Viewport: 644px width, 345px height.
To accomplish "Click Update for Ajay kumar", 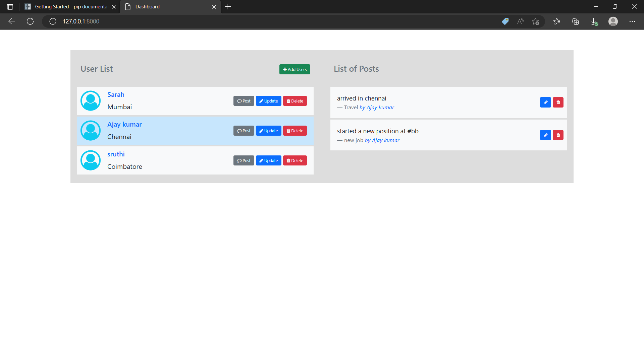I will click(x=268, y=131).
